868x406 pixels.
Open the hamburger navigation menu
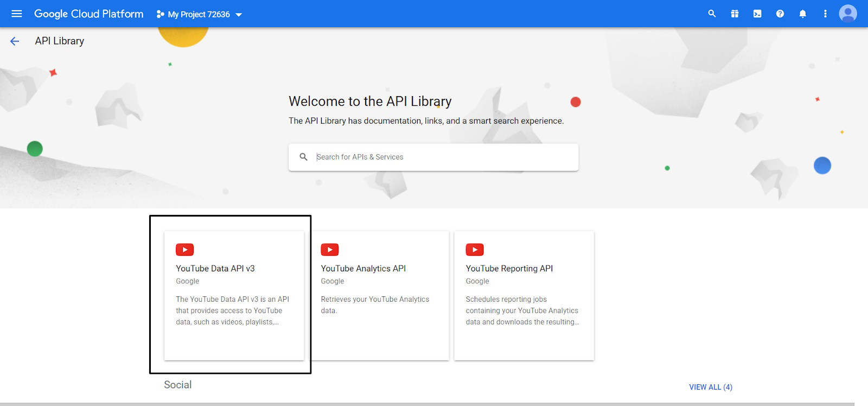pos(17,14)
